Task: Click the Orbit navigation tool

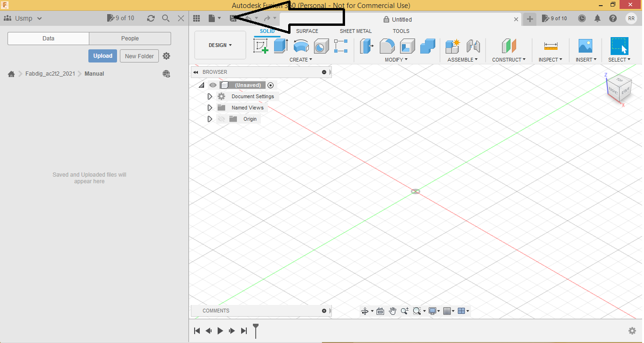Action: tap(364, 311)
